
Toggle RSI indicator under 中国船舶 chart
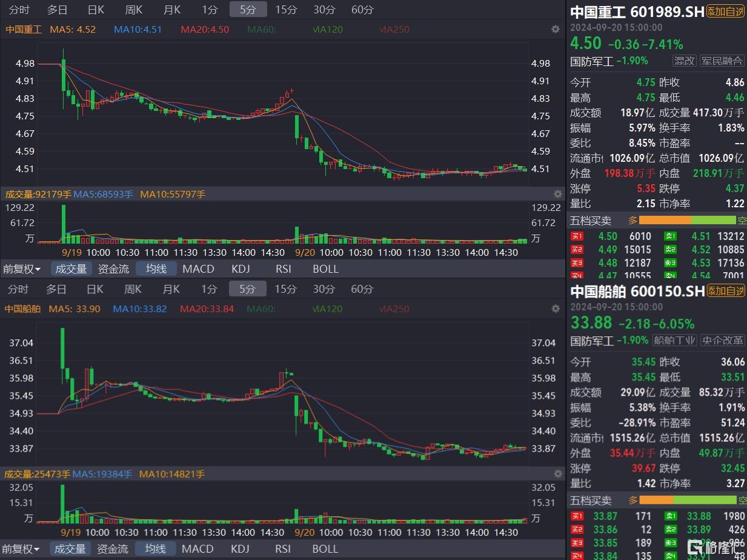point(283,549)
